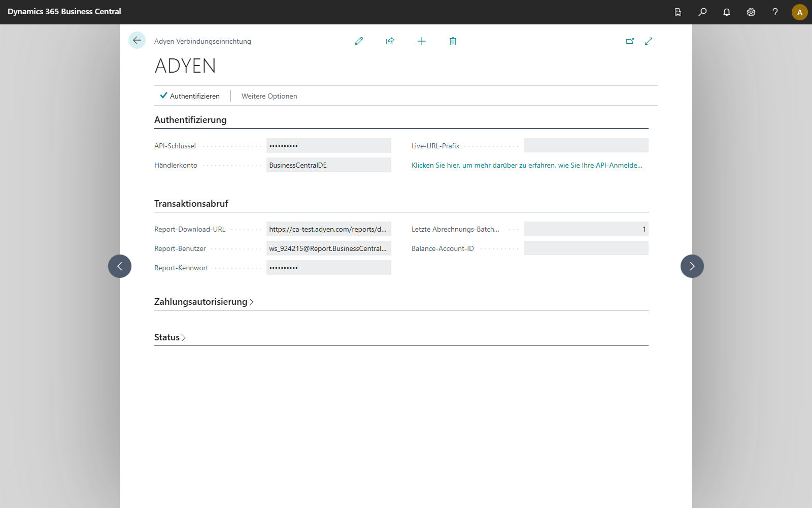The image size is (812, 508).
Task: Collapse the Authentifizierung section header
Action: click(x=190, y=120)
